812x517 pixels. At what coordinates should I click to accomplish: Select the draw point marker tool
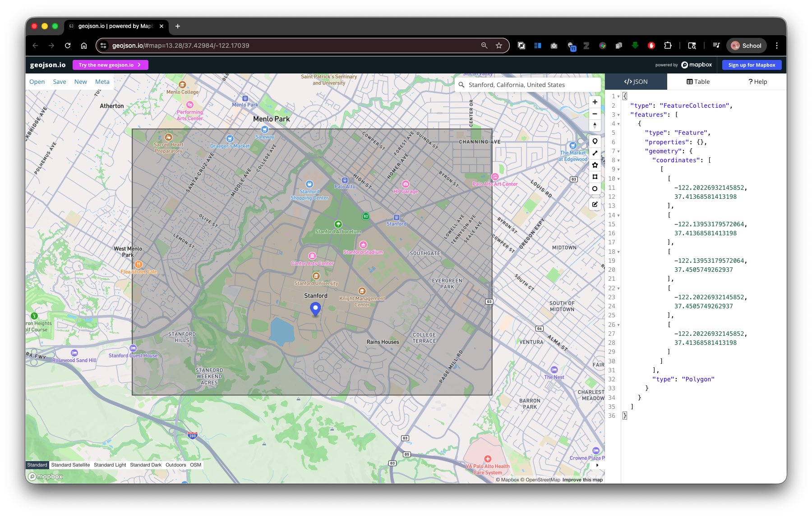595,142
